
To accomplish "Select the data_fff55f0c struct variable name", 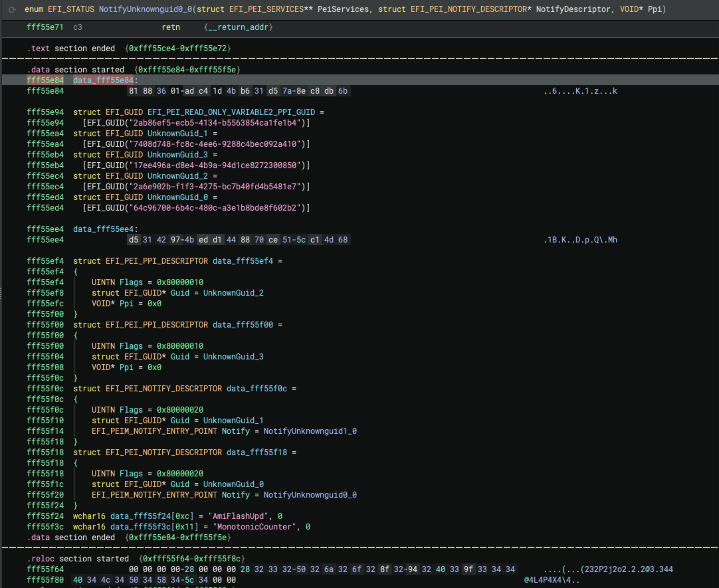I will pyautogui.click(x=257, y=389).
